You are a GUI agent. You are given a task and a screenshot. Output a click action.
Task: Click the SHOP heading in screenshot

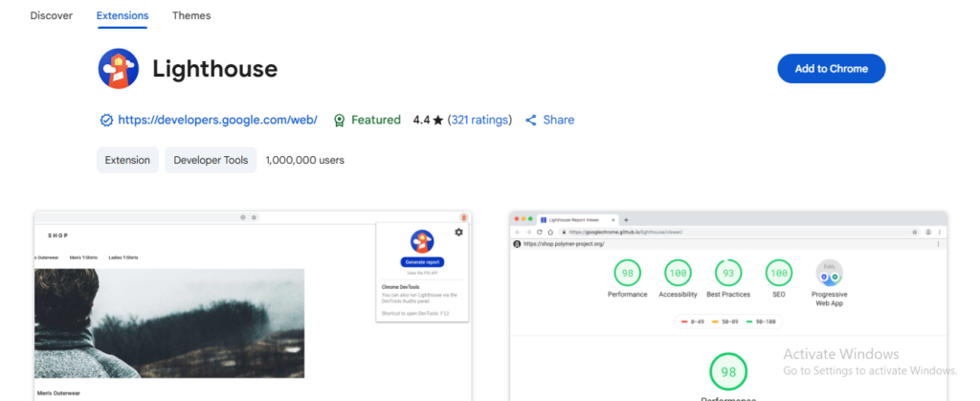58,235
